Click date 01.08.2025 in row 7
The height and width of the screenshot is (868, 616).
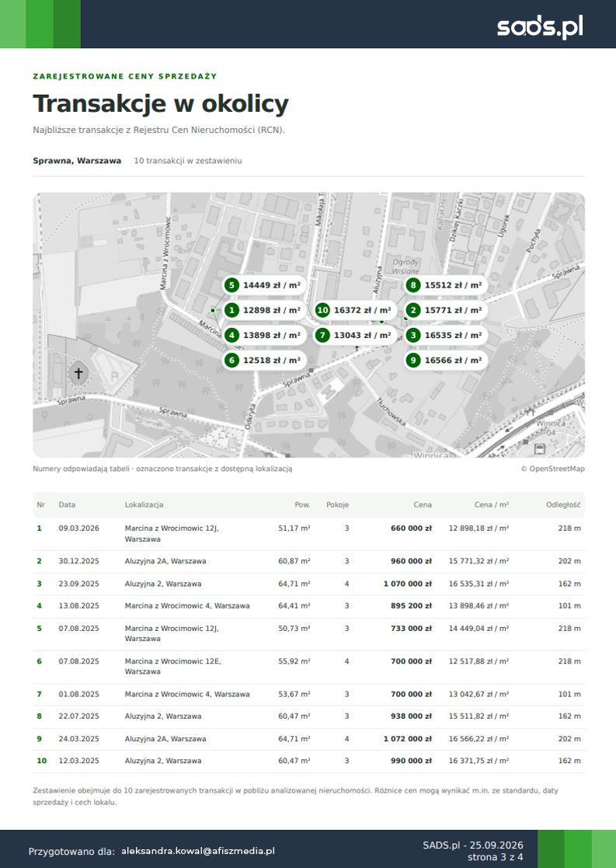(79, 694)
